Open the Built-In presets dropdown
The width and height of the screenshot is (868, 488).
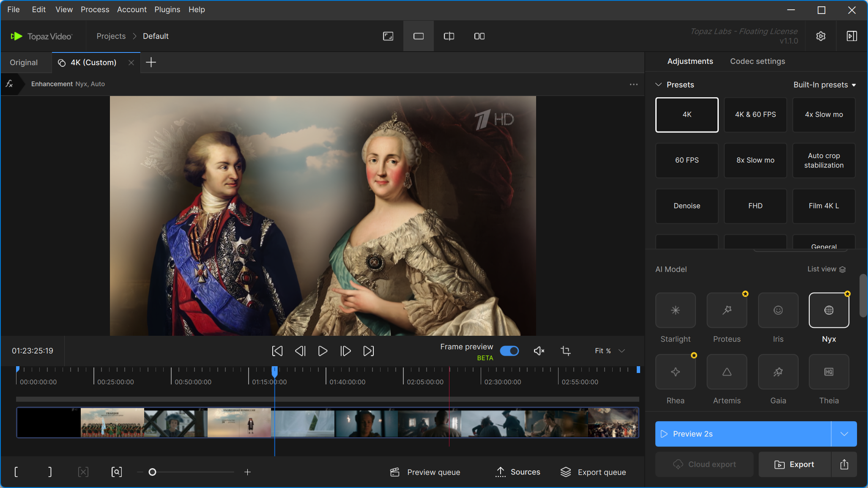coord(824,85)
